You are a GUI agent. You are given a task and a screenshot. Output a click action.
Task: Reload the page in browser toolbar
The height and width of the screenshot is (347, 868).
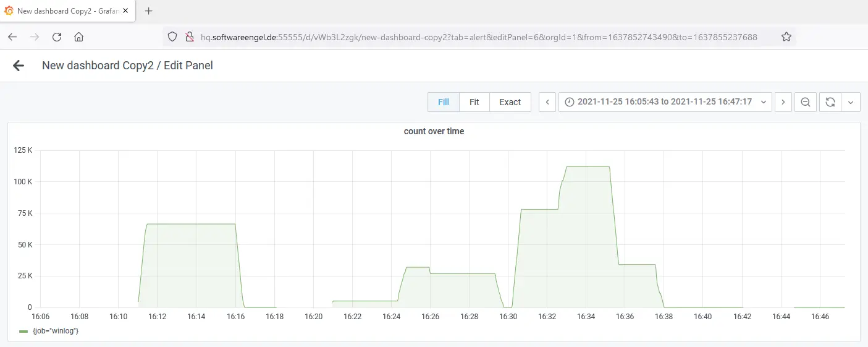coord(57,37)
